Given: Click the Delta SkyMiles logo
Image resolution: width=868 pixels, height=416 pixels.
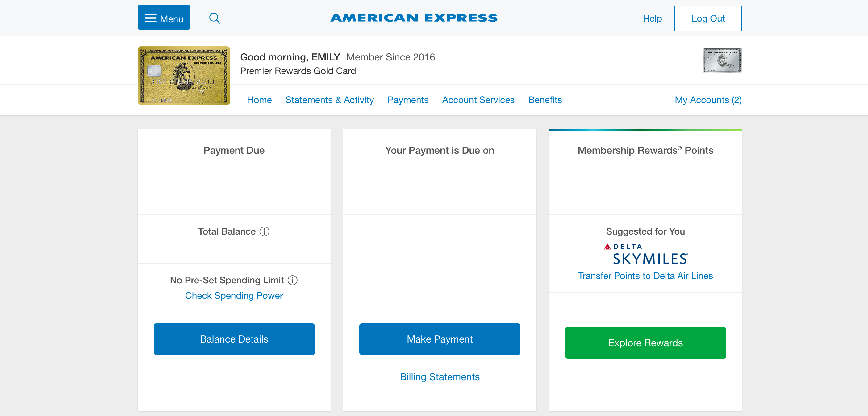Looking at the screenshot, I should (x=645, y=254).
